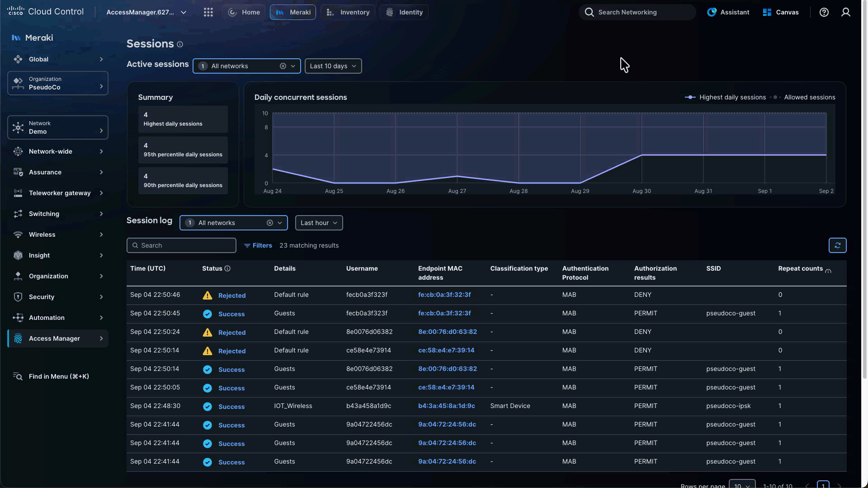Click the Repeat counts info icon
Viewport: 868px width, 488px height.
point(828,271)
